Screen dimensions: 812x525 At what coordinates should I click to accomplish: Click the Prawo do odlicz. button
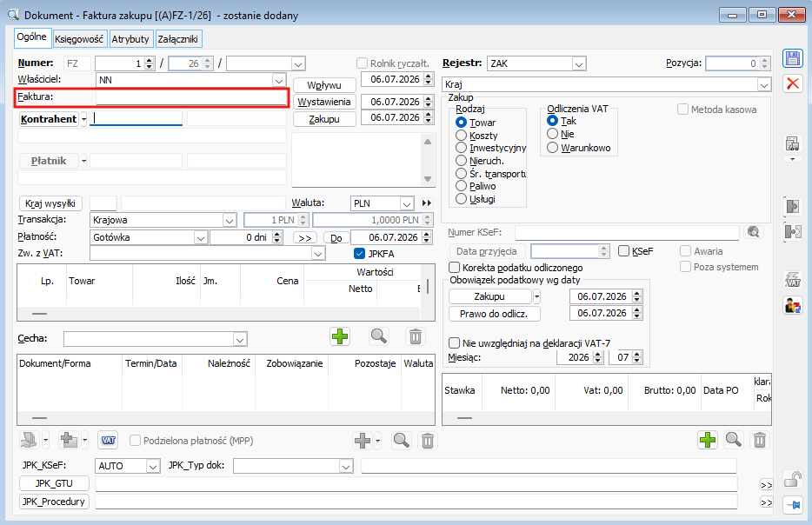click(494, 314)
